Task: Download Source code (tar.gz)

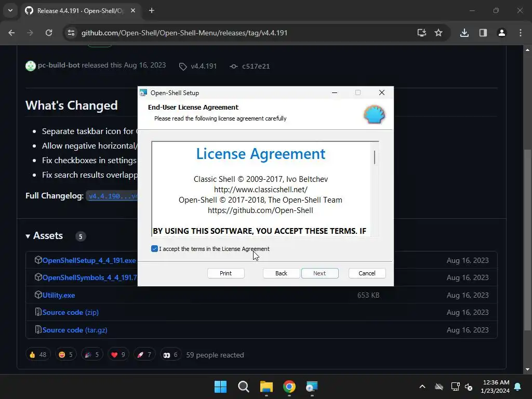Action: (75, 330)
